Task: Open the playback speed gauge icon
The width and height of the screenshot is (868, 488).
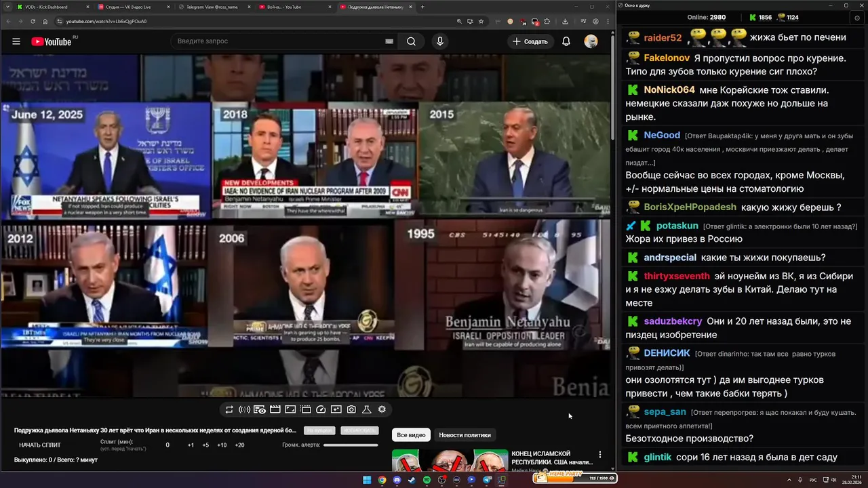Action: [x=321, y=409]
